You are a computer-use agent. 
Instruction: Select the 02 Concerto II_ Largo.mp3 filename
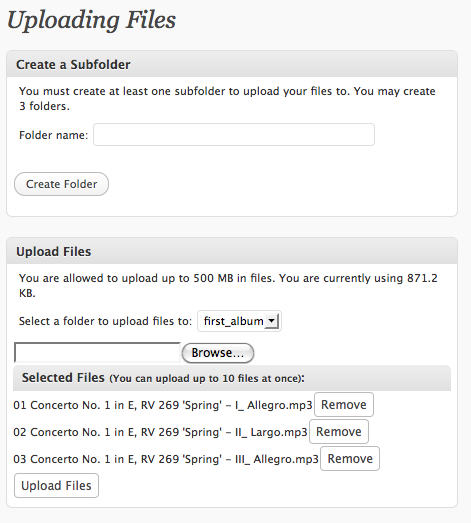pos(160,432)
